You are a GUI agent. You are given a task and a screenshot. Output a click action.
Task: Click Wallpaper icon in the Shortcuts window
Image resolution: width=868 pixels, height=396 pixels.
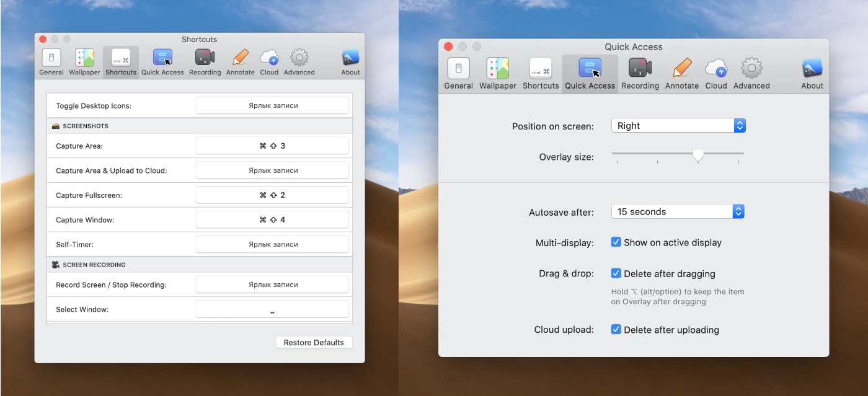[84, 58]
